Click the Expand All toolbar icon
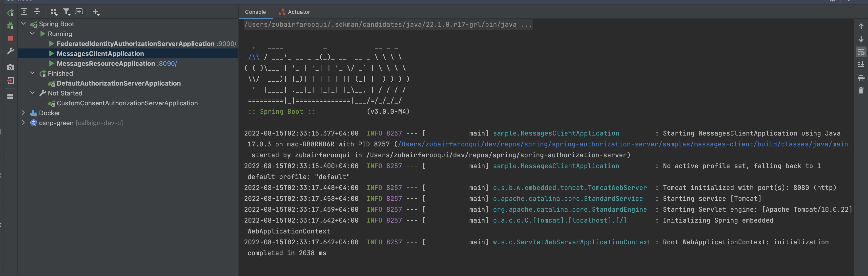The width and height of the screenshot is (868, 276). pos(24,12)
